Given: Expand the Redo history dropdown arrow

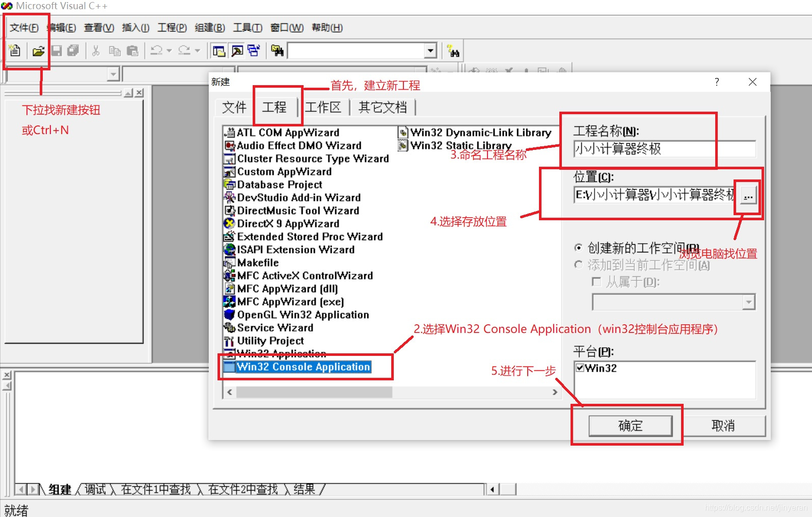Looking at the screenshot, I should point(197,50).
